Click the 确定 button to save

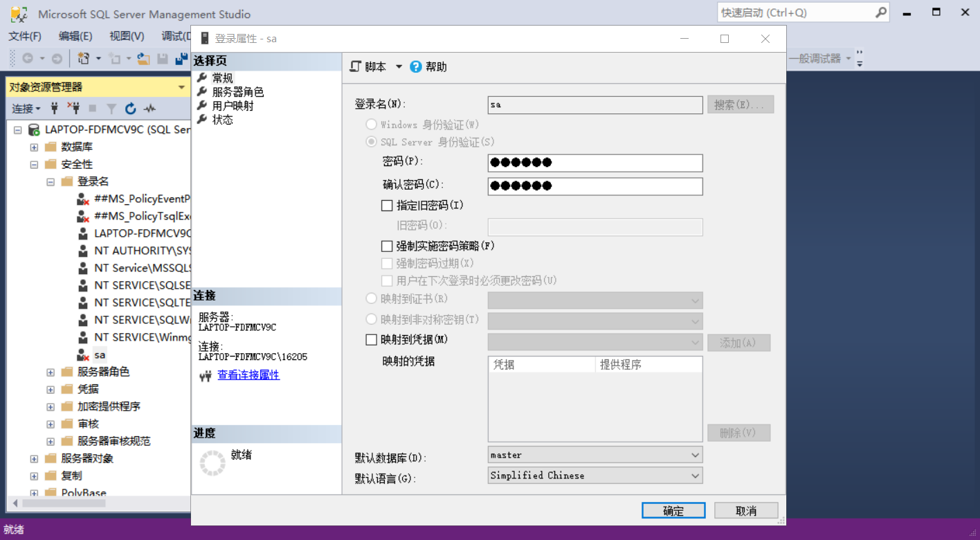[x=673, y=510]
